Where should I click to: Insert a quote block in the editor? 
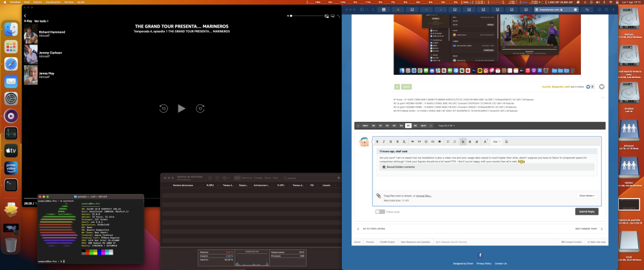419,141
